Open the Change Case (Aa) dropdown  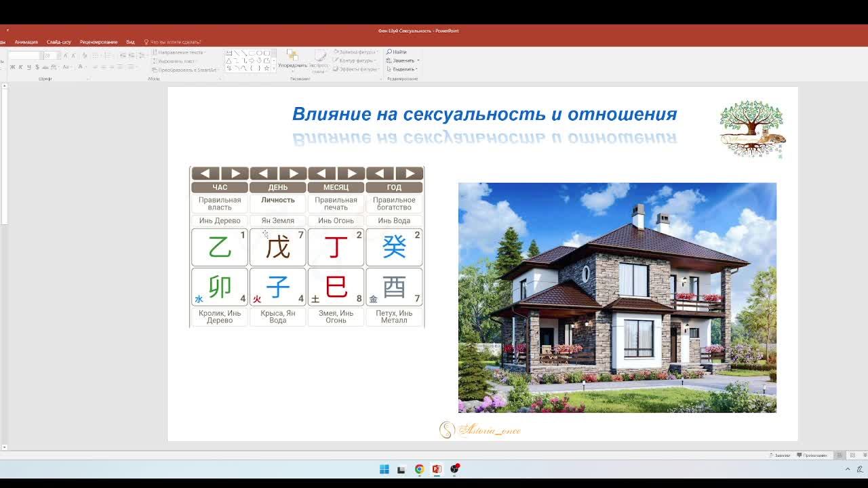point(67,67)
